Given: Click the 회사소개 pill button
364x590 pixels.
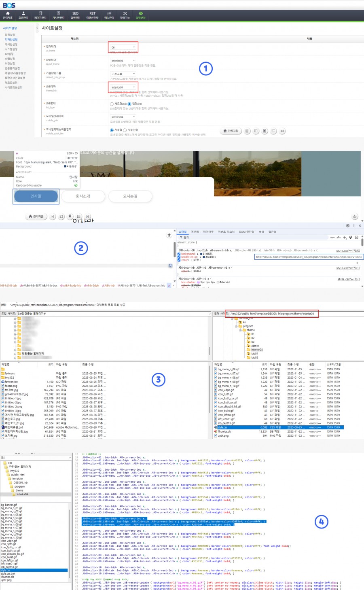Looking at the screenshot, I should click(x=83, y=196).
